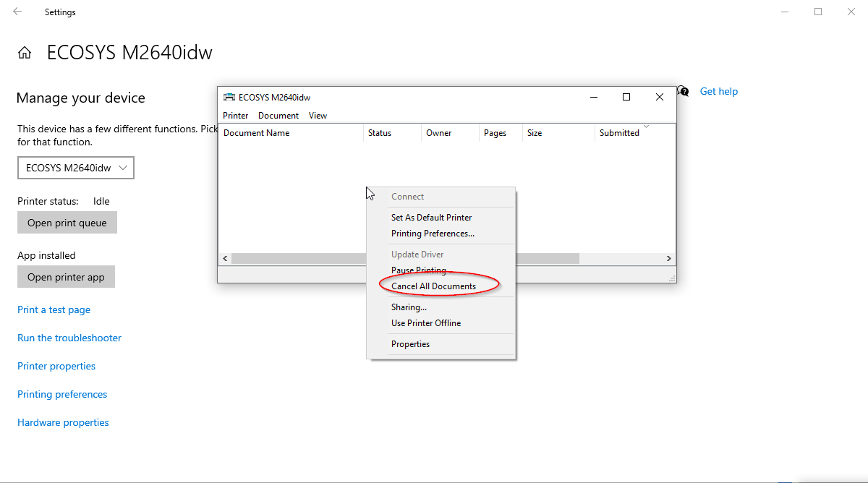Image resolution: width=868 pixels, height=483 pixels.
Task: Click the Open print queue button
Action: point(67,223)
